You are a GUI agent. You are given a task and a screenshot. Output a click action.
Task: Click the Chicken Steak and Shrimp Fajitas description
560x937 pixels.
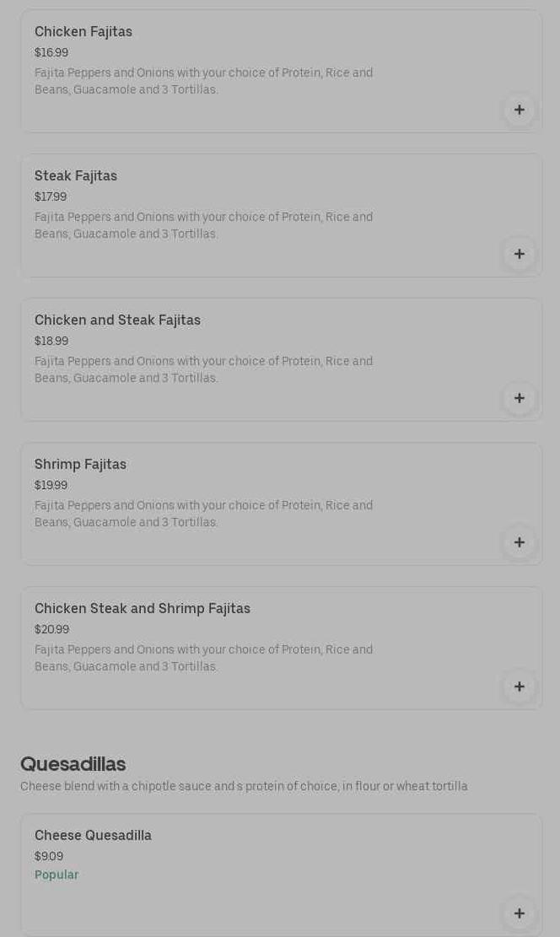point(203,658)
